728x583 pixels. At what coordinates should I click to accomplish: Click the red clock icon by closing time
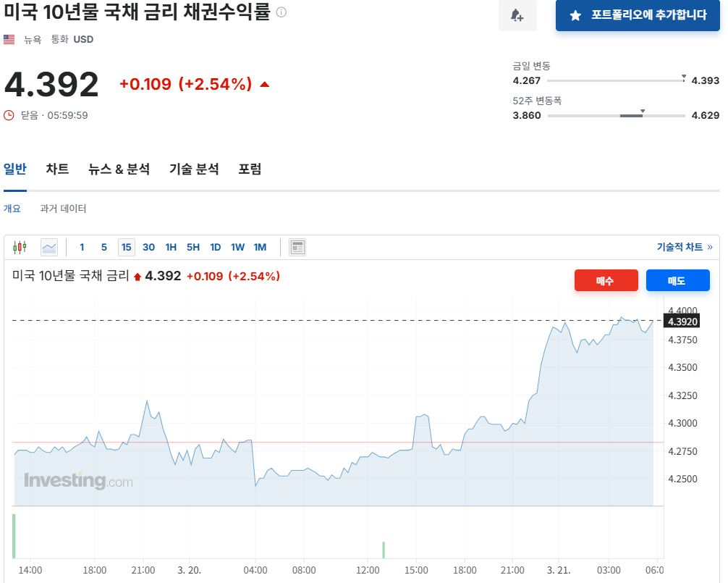[9, 114]
